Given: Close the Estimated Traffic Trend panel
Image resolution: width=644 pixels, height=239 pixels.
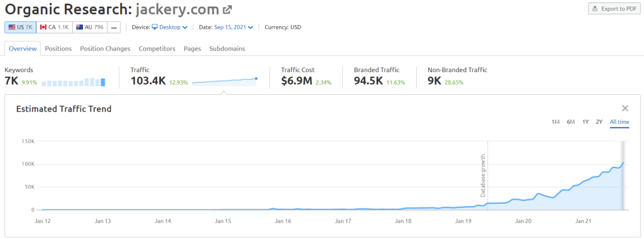Looking at the screenshot, I should click(x=625, y=108).
